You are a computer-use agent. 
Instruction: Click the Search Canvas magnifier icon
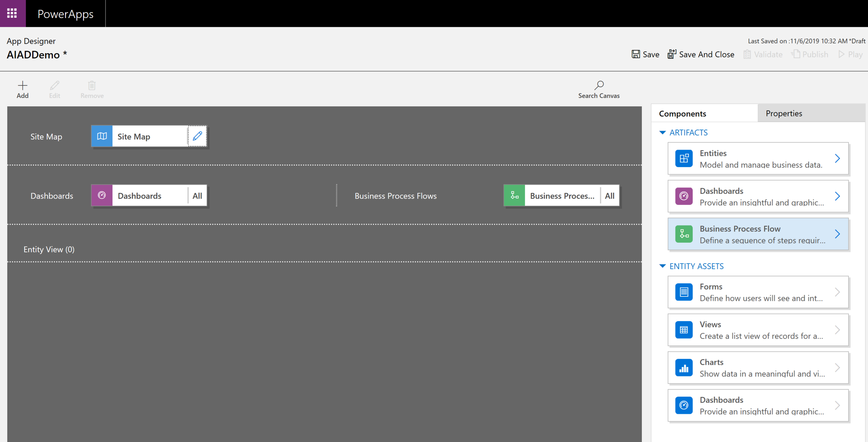tap(599, 85)
